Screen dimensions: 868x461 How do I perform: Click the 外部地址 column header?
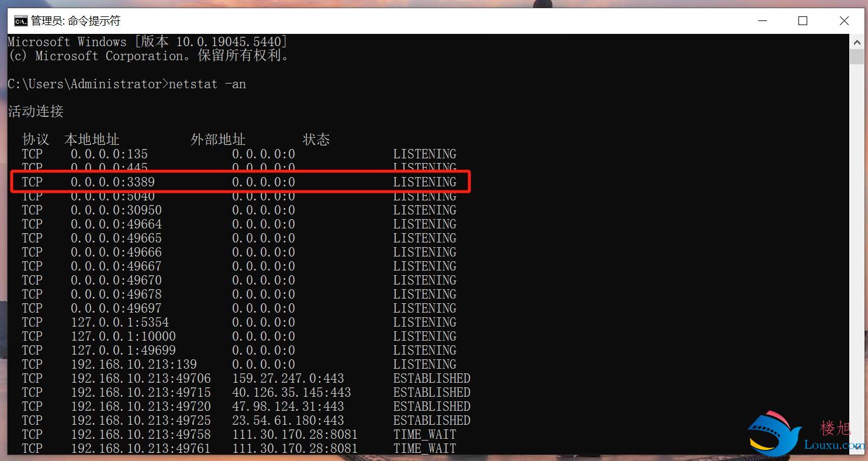click(x=218, y=140)
